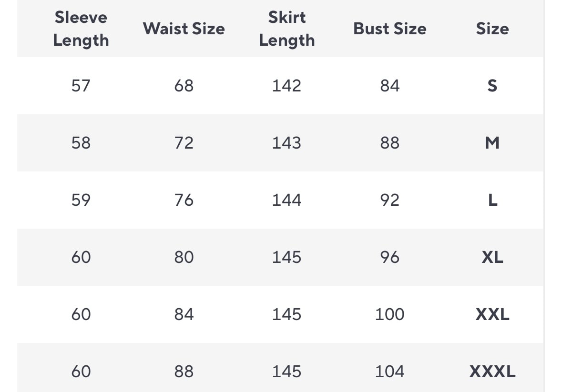The height and width of the screenshot is (392, 562).
Task: Select the XL size cell
Action: (492, 257)
